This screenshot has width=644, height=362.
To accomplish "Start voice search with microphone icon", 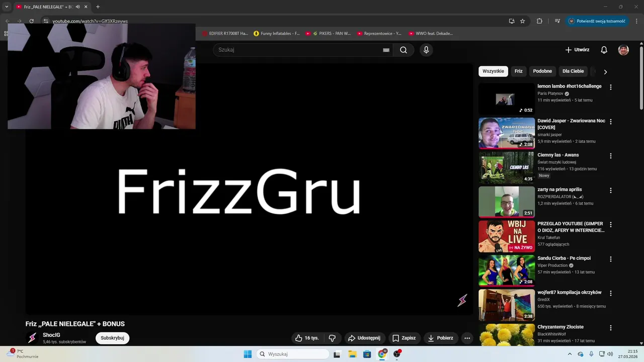I will coord(426,50).
